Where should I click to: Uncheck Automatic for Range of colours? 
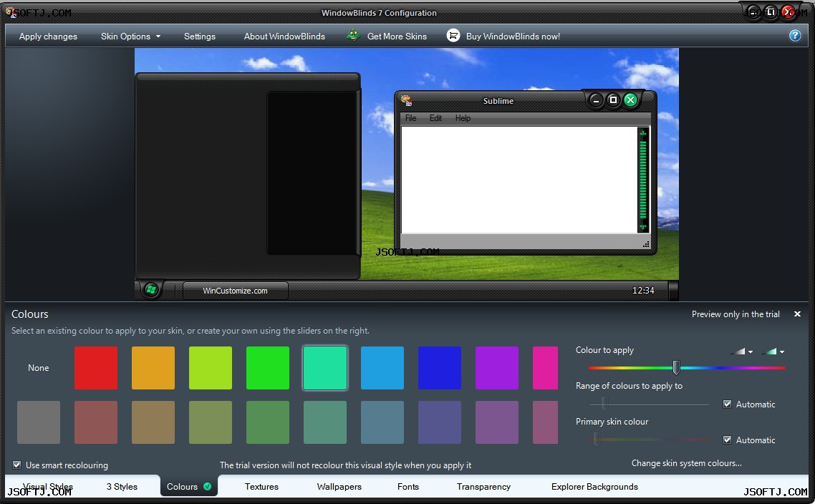(x=727, y=404)
